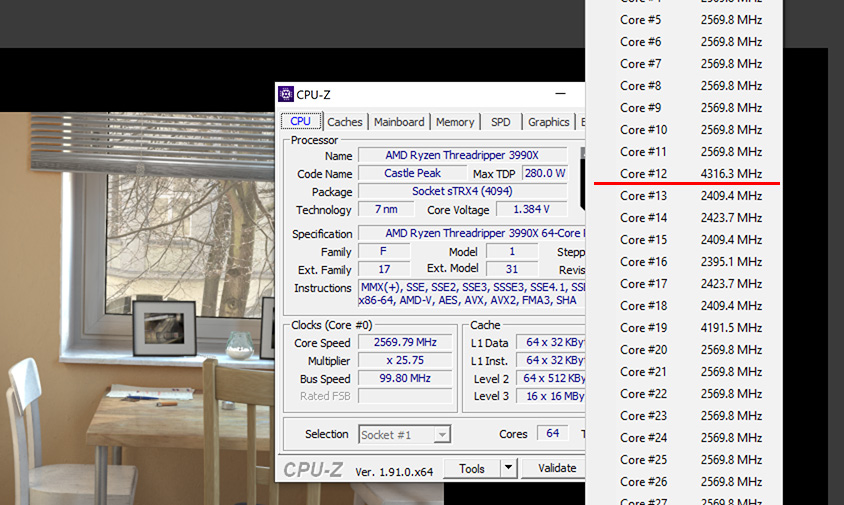Screen dimensions: 844x505
Task: Open the Graphics tab
Action: point(548,122)
